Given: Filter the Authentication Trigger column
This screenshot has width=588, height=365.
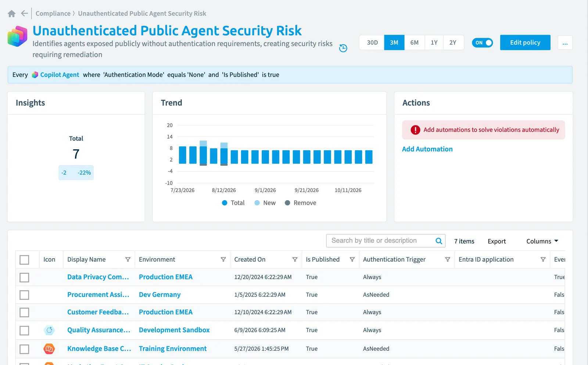Looking at the screenshot, I should [448, 259].
